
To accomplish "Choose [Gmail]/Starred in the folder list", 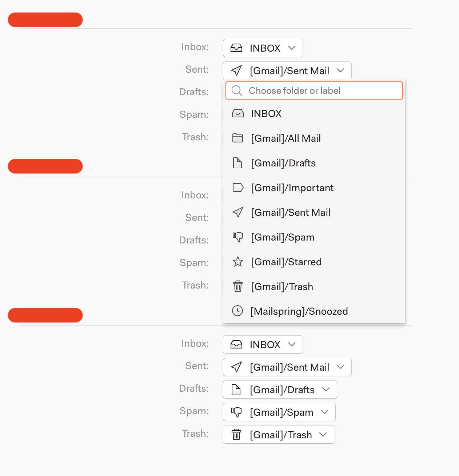I will 286,262.
